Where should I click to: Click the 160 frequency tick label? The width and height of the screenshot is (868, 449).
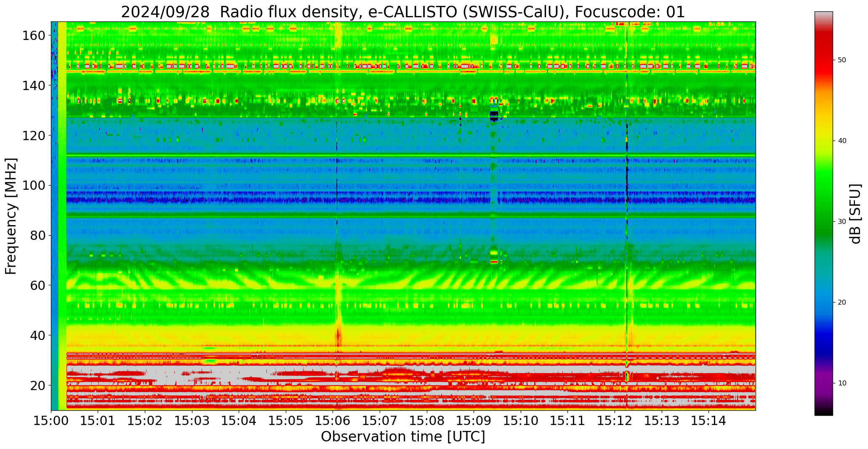point(34,36)
